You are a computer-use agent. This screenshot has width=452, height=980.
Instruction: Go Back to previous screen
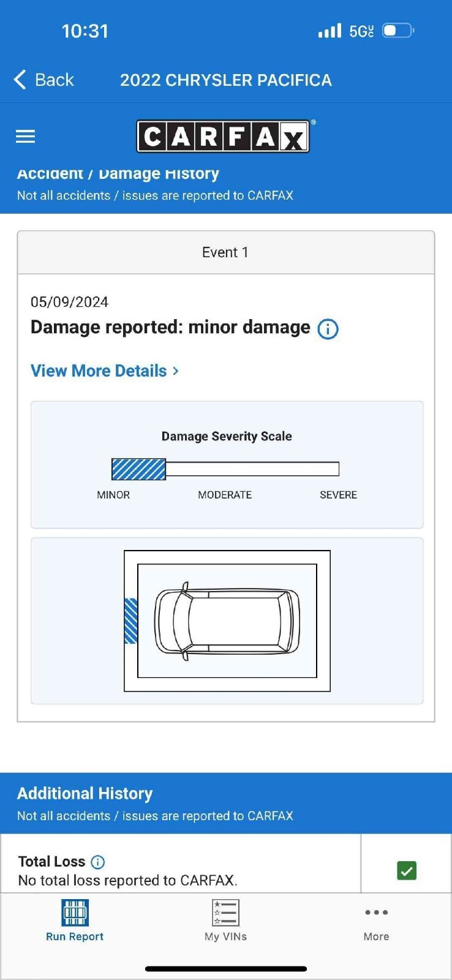coord(54,80)
